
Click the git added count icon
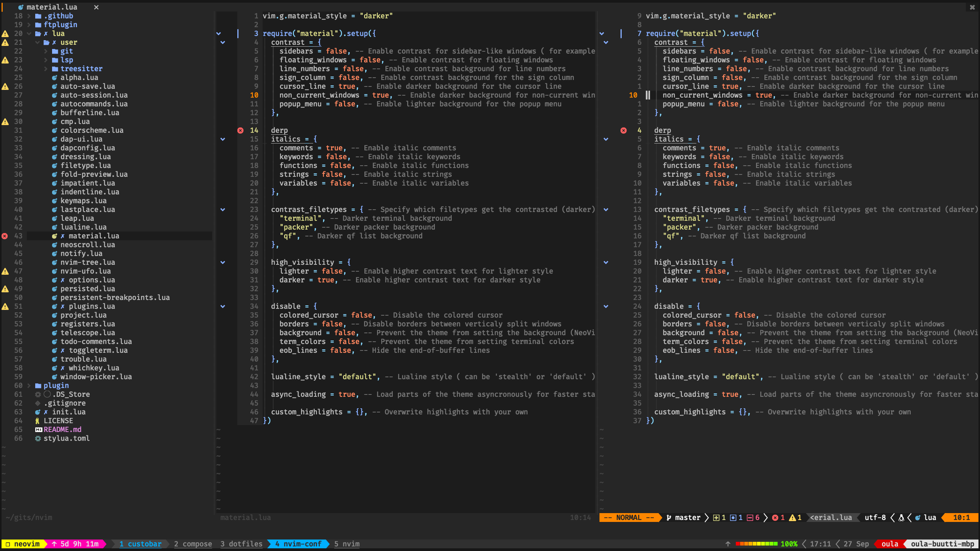[716, 518]
